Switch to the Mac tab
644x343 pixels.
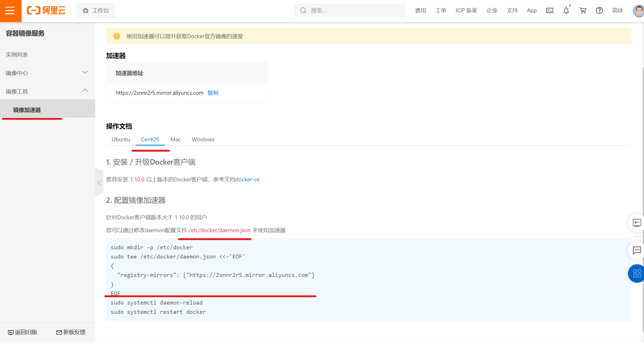pos(175,139)
